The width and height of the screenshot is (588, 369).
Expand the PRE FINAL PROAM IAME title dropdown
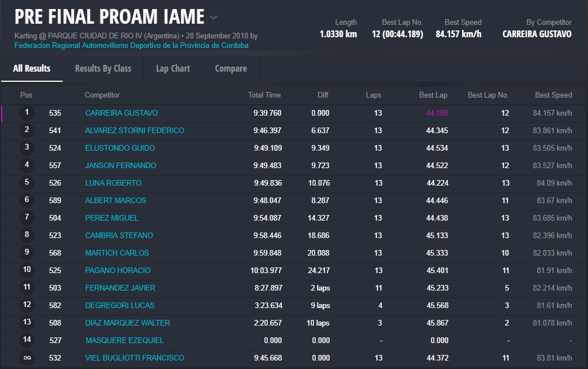[214, 17]
